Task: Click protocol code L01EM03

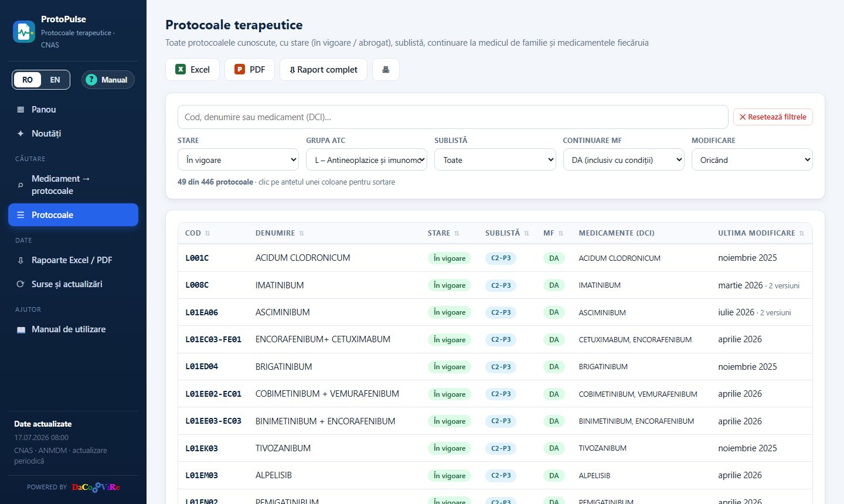Action: (x=202, y=475)
